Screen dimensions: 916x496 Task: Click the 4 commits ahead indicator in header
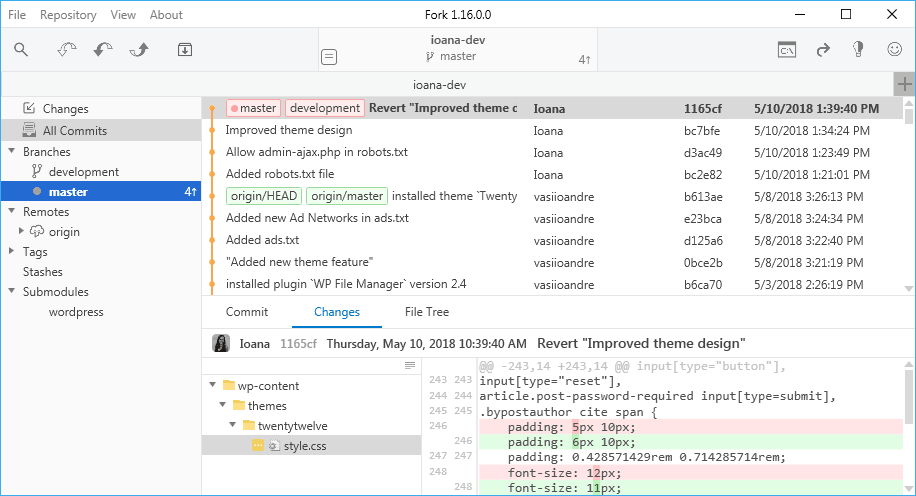(x=584, y=60)
